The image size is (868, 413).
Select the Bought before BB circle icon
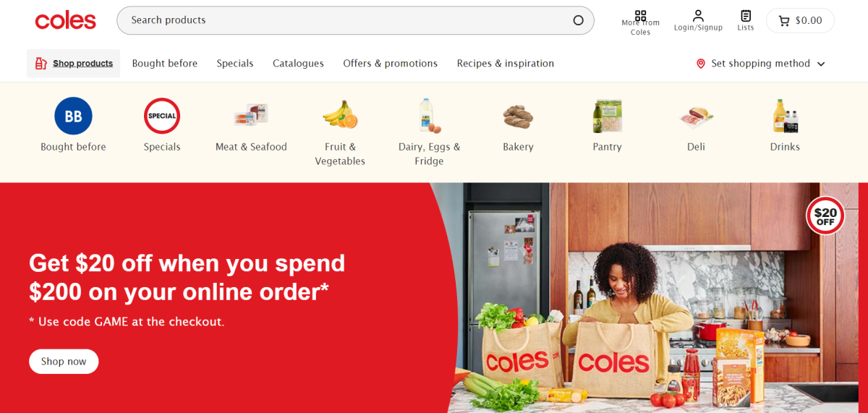[73, 116]
